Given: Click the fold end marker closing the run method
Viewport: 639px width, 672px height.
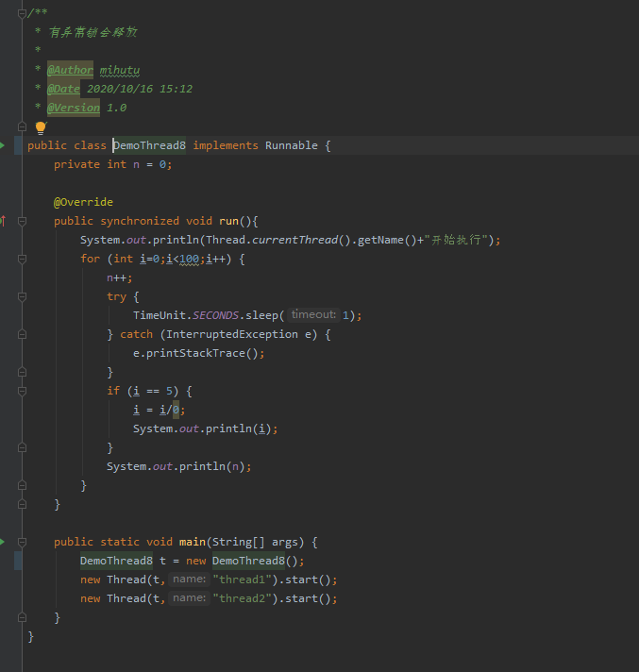Looking at the screenshot, I should (x=22, y=504).
